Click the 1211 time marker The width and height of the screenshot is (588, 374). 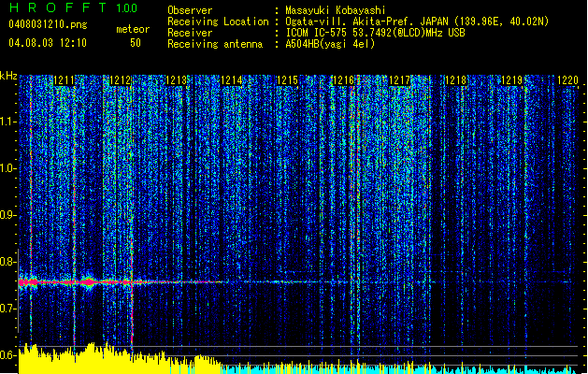(x=65, y=80)
